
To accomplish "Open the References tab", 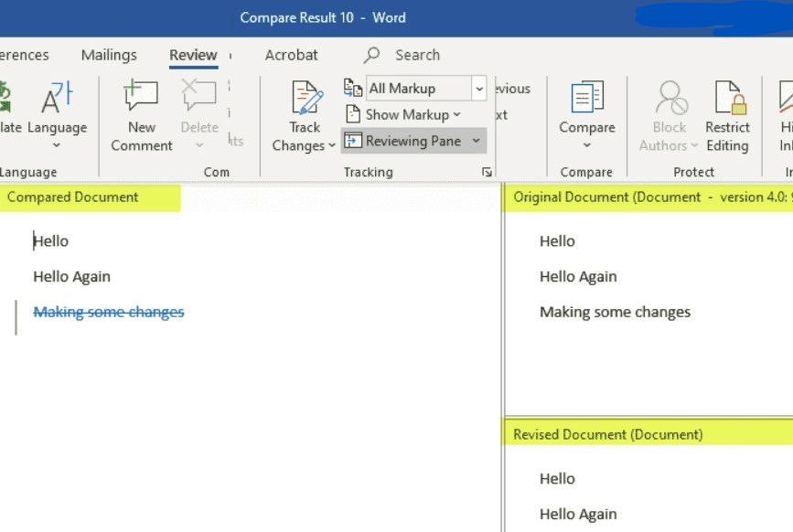I will pos(25,55).
